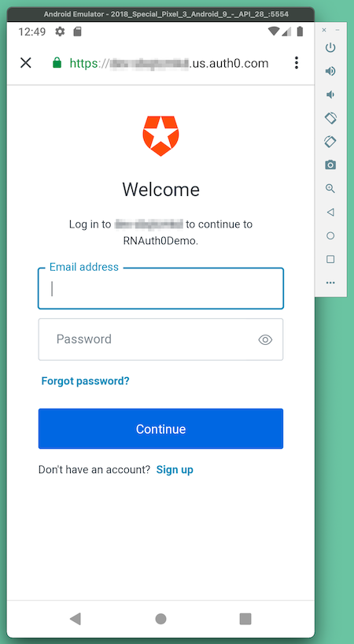
Task: Click the Email address input field
Action: click(160, 288)
